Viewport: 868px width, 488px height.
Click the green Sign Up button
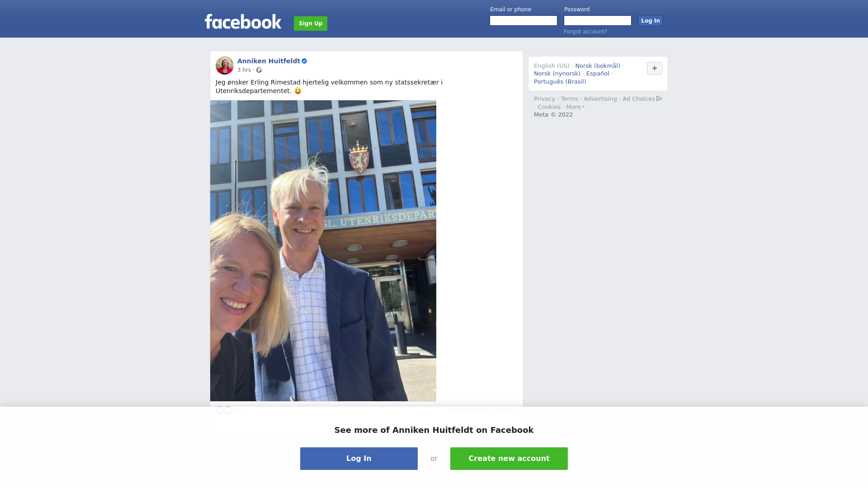pyautogui.click(x=311, y=23)
